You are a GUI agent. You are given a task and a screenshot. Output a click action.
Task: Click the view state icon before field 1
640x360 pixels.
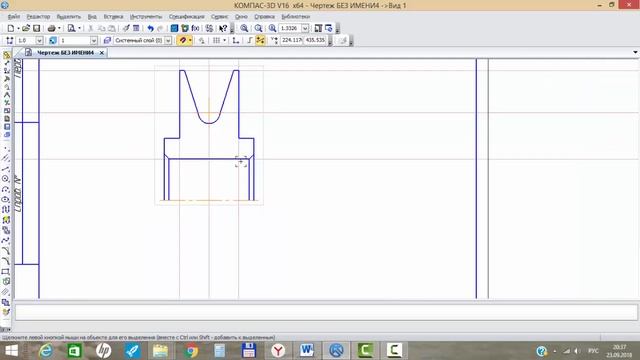click(53, 40)
